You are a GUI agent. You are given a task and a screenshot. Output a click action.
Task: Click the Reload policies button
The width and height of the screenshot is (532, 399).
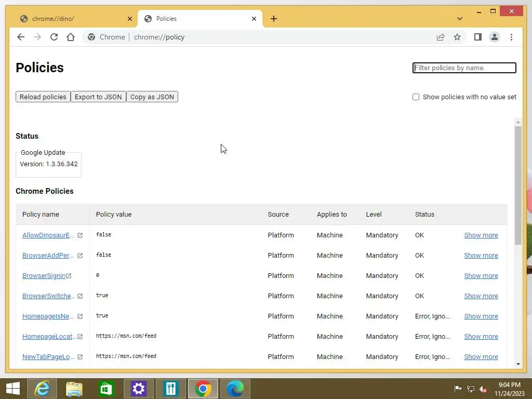coord(43,97)
